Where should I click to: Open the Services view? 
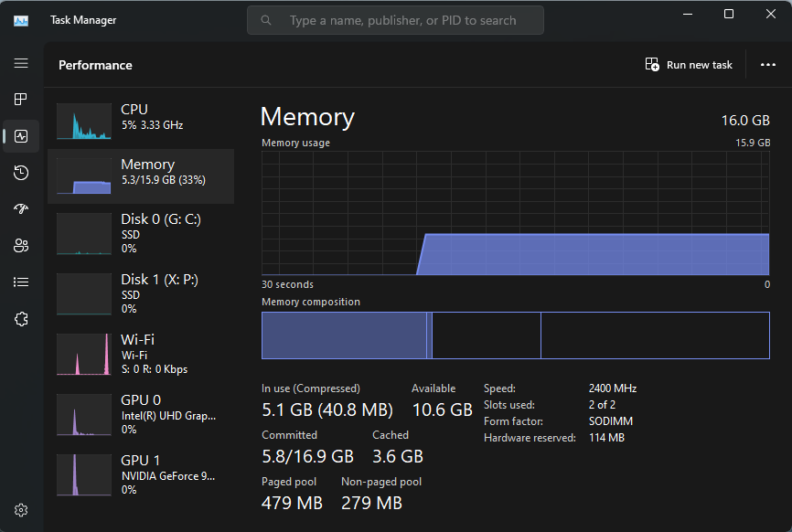[21, 319]
